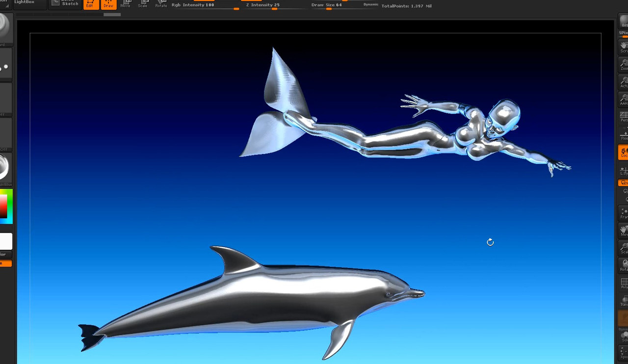Pick a hue in the color picker

point(6,206)
